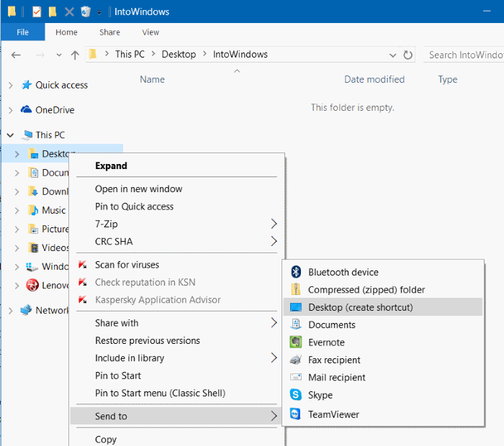Select Pin to Quick access menu entry
504x446 pixels.
tap(134, 206)
